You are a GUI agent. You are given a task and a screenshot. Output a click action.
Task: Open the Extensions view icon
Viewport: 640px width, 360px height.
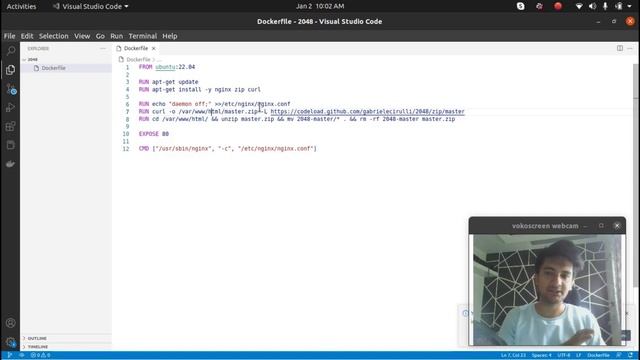tap(11, 126)
